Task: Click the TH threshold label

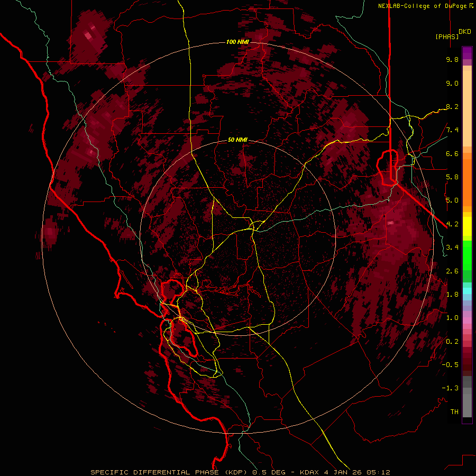Action: coord(454,412)
